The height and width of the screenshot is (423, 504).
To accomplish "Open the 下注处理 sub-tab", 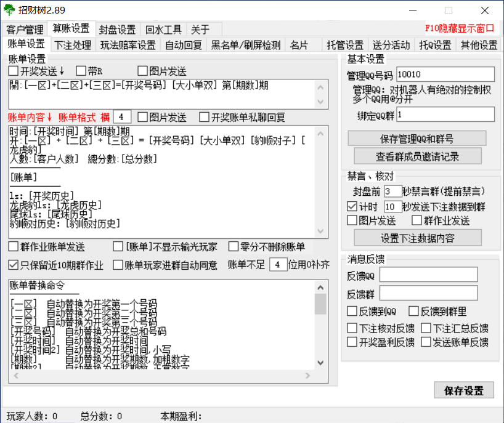I will click(73, 45).
